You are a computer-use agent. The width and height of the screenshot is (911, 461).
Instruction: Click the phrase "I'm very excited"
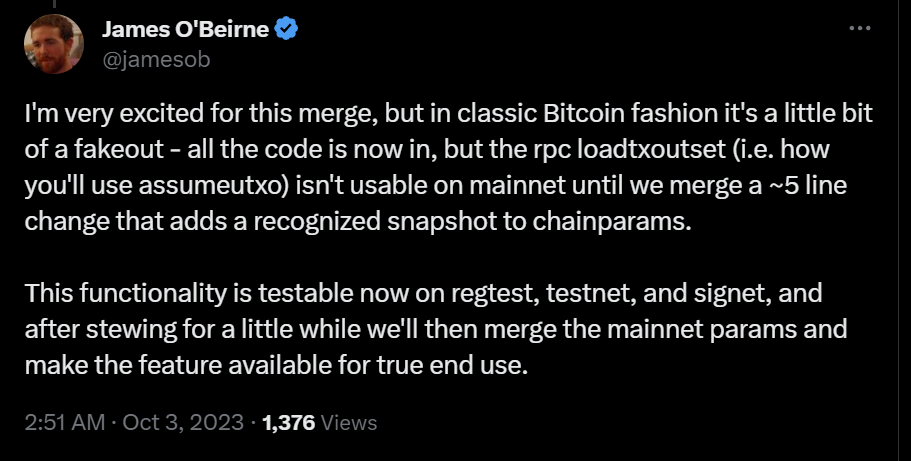point(99,113)
